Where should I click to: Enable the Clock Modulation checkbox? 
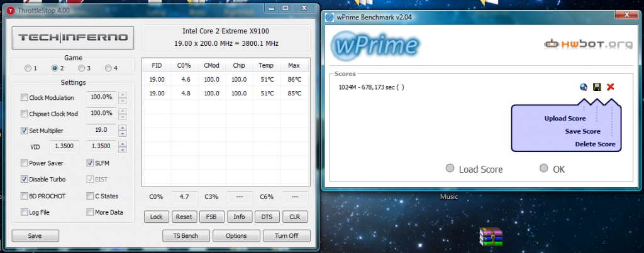coord(25,97)
